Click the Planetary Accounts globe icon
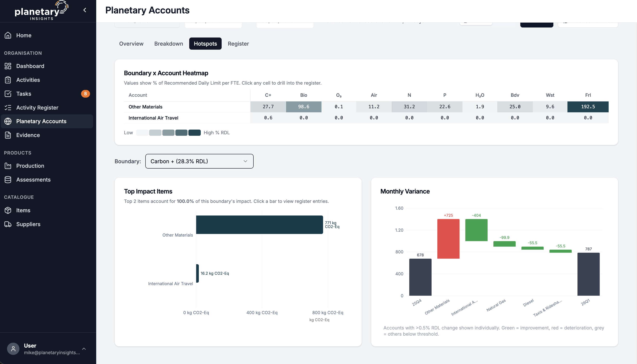The image size is (637, 364). click(x=8, y=121)
